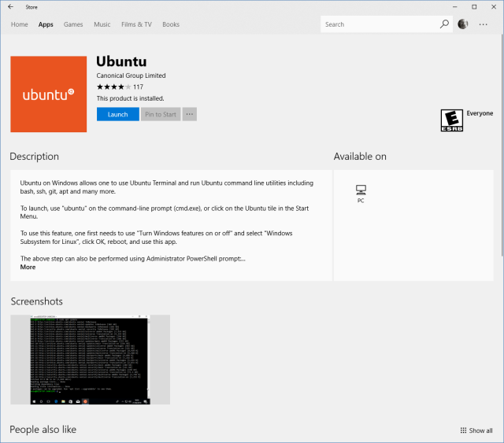
Task: Open the Store three-dot menu
Action: 483,24
